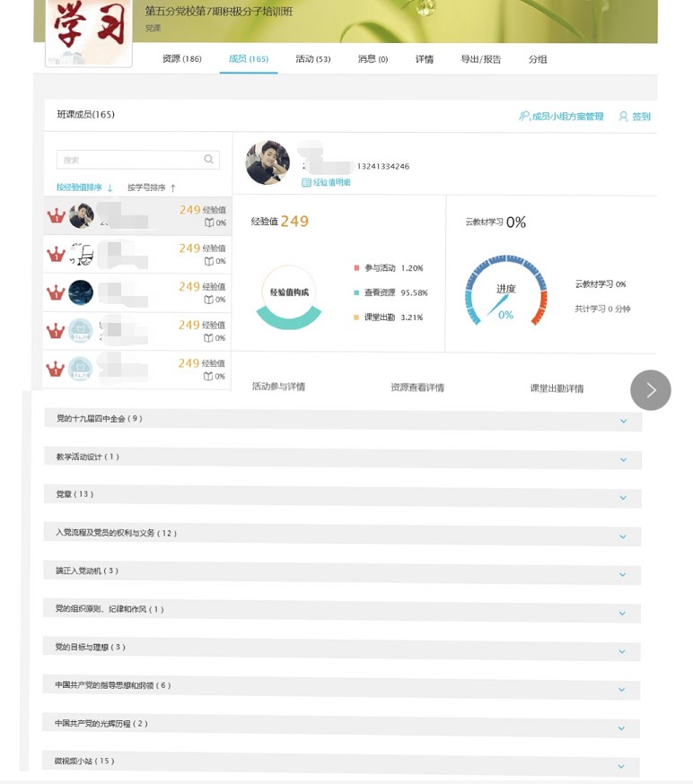This screenshot has width=693, height=784.
Task: Click the member search input field
Action: point(128,160)
